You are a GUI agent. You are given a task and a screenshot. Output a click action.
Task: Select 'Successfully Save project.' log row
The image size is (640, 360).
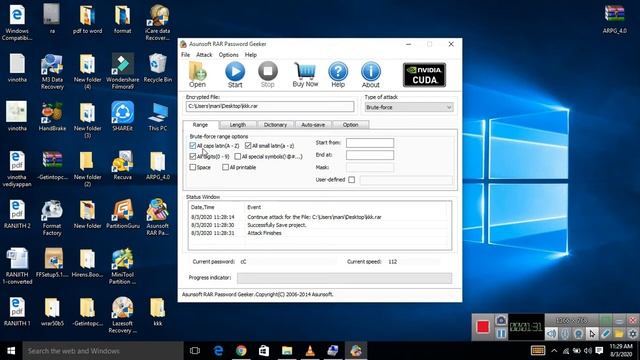coord(320,225)
